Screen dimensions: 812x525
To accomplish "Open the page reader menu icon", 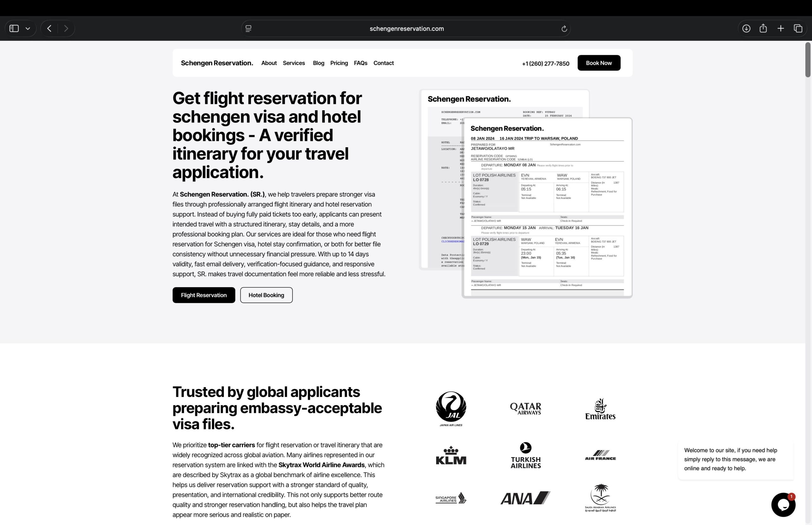I will coord(248,29).
